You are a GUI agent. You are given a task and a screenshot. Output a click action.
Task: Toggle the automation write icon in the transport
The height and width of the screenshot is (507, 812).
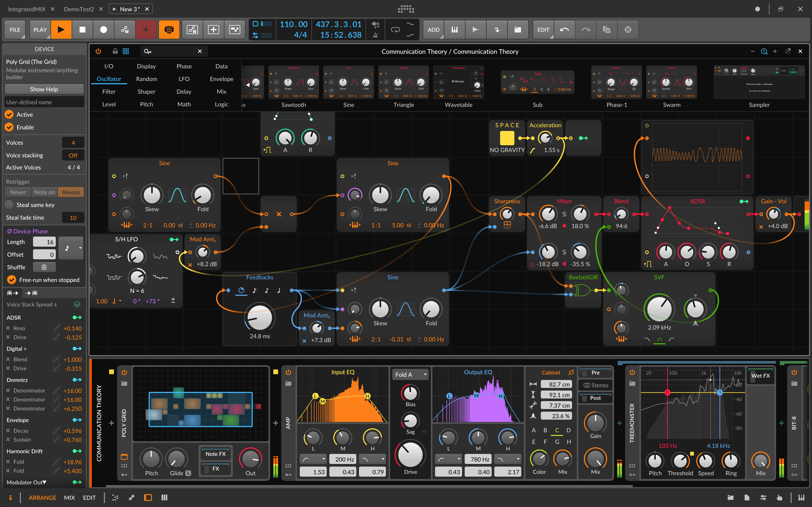[125, 30]
